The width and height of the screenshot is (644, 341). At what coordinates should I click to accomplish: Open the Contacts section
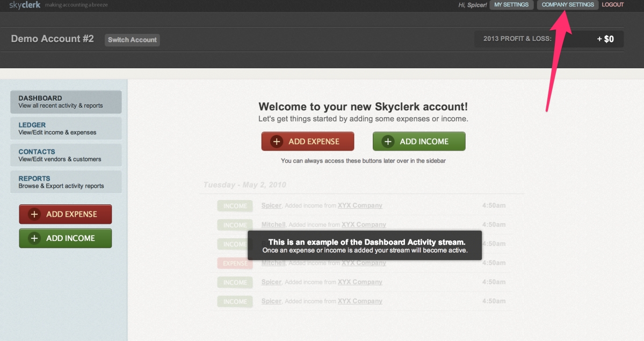pos(66,155)
